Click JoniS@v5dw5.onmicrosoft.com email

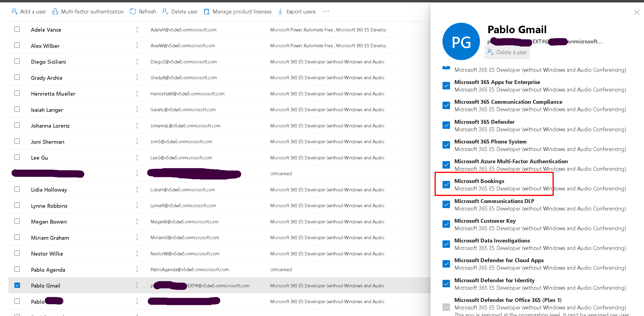[x=181, y=141]
